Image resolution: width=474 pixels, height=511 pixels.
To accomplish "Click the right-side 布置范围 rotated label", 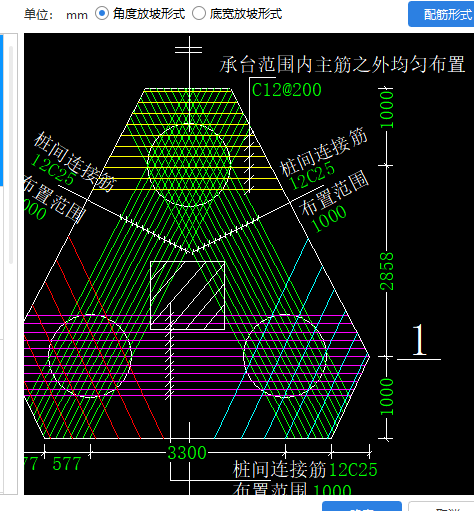I will pyautogui.click(x=335, y=193).
